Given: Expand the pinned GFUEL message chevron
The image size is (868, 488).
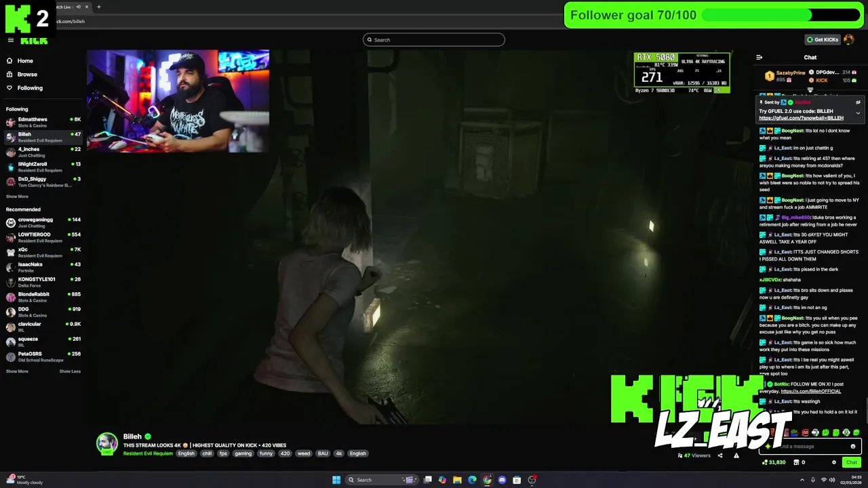Looking at the screenshot, I should [x=858, y=113].
